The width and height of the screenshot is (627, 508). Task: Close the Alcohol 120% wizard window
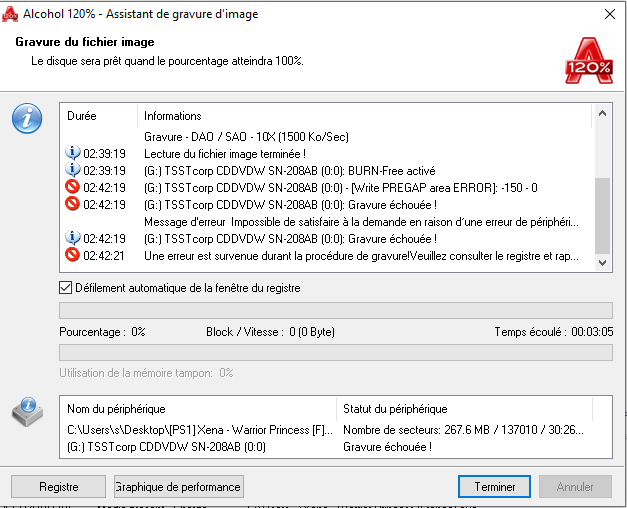pyautogui.click(x=610, y=14)
